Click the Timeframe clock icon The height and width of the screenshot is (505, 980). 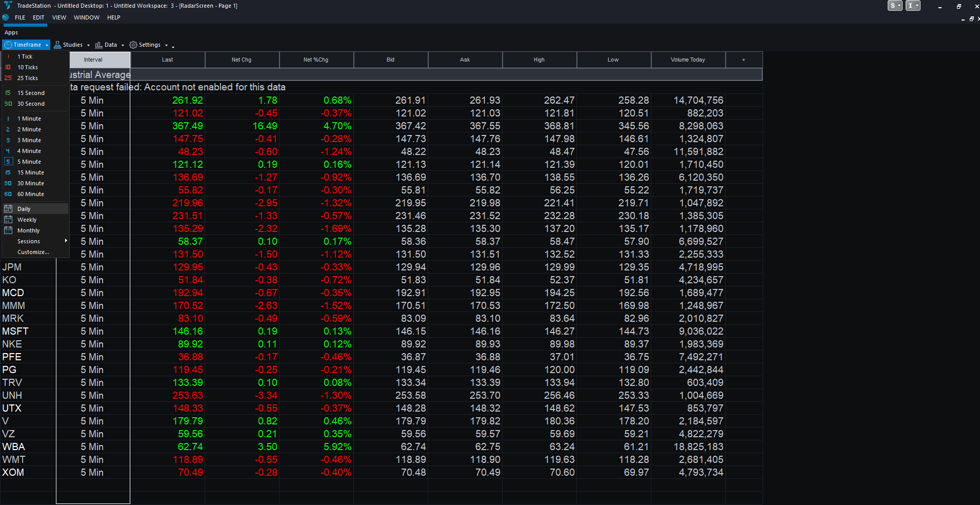click(x=8, y=45)
